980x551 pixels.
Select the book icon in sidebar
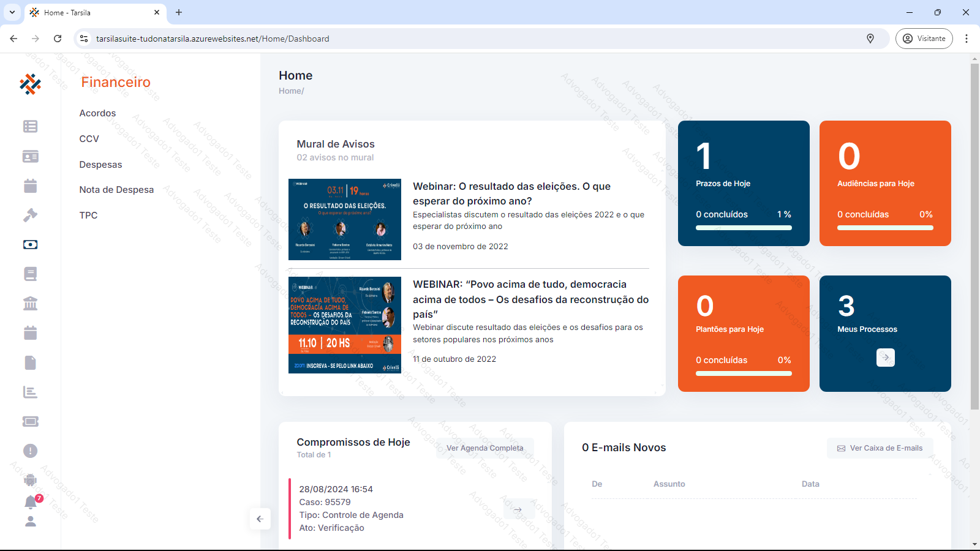30,274
